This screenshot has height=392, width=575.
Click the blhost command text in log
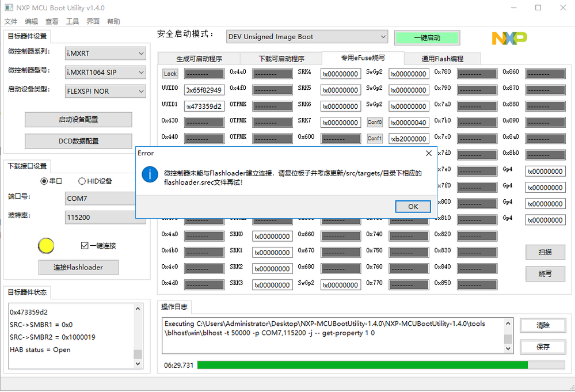[325, 328]
